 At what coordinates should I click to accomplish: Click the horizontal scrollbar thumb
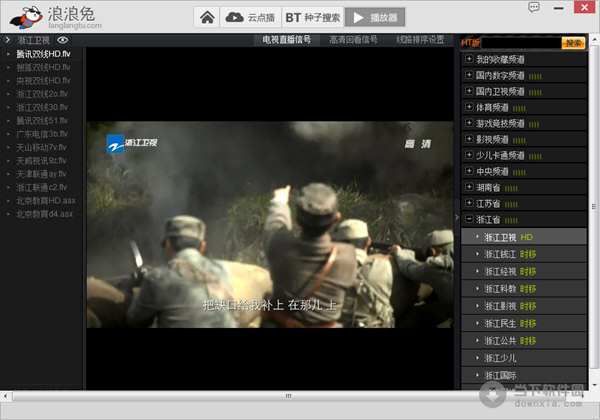click(x=288, y=396)
